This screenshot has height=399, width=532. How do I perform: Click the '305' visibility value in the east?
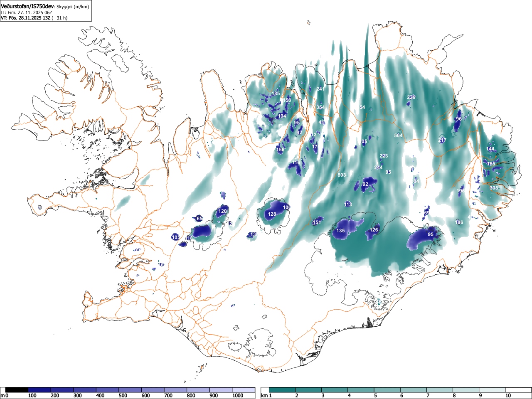click(x=494, y=188)
